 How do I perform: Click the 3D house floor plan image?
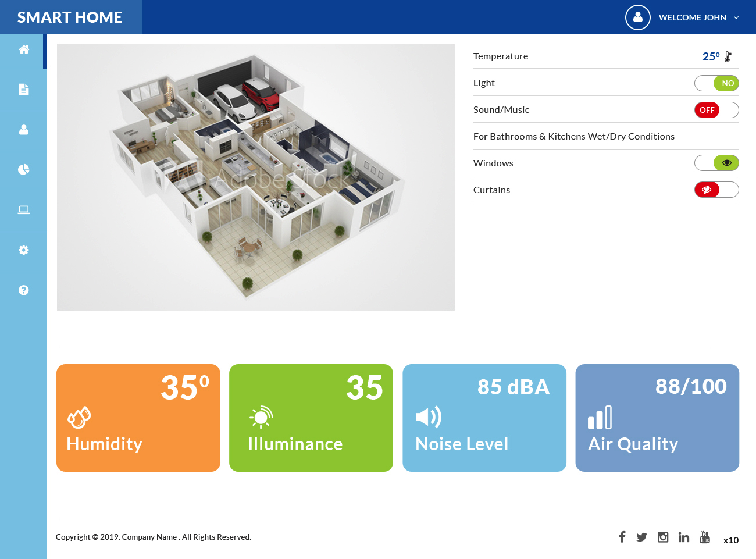pyautogui.click(x=256, y=177)
